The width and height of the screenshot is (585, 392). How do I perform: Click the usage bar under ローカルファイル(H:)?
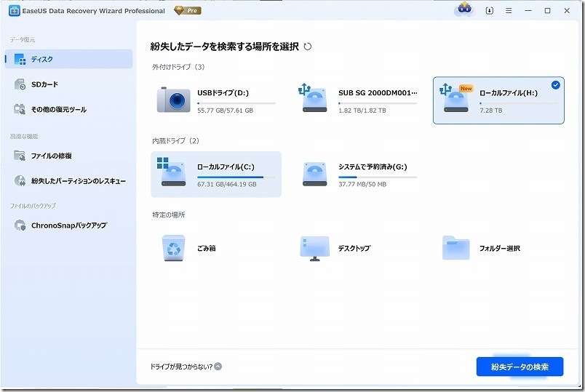pyautogui.click(x=519, y=103)
